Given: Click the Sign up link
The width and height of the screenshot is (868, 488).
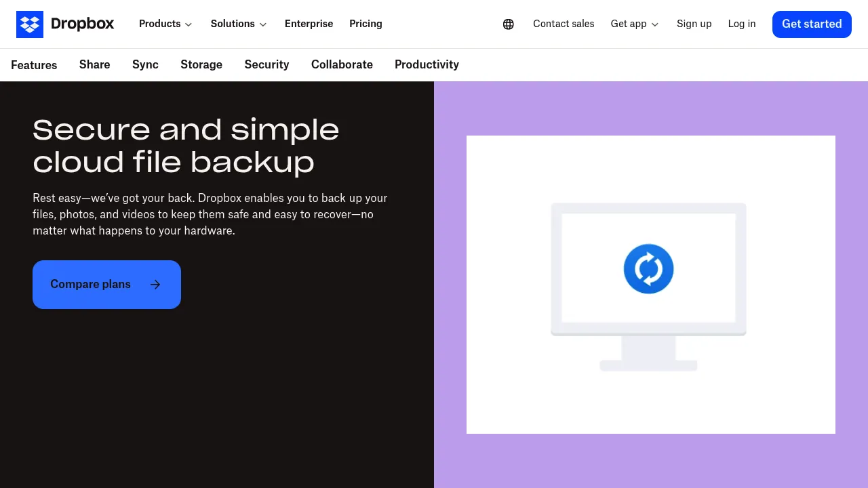Looking at the screenshot, I should 694,24.
